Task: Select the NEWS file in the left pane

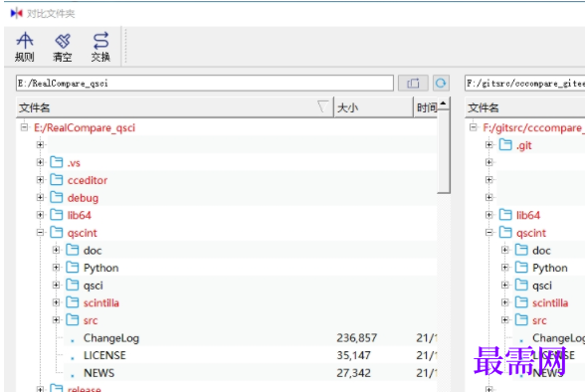Action: click(98, 373)
